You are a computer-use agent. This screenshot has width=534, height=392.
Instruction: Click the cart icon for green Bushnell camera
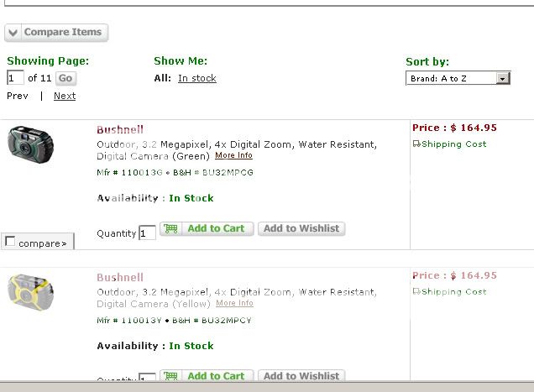point(170,228)
